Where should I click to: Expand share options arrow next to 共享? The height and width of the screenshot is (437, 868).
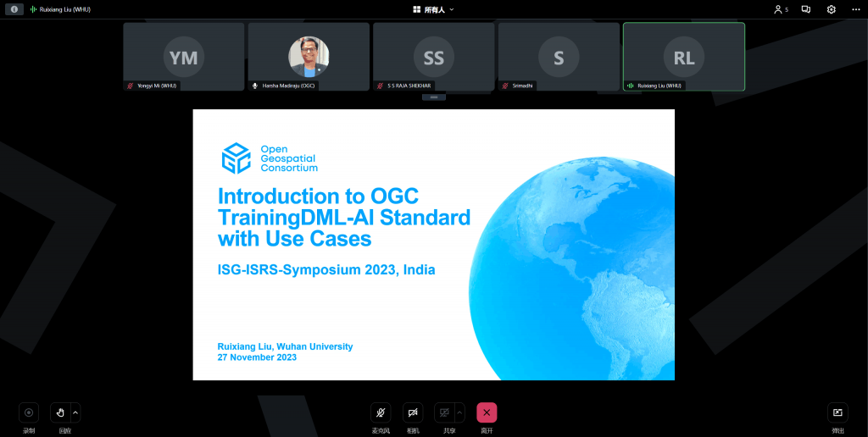coord(459,412)
